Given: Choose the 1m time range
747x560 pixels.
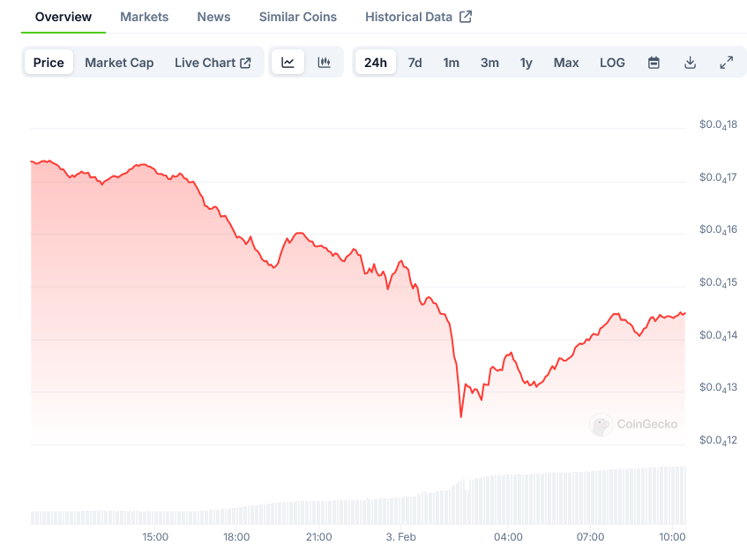Looking at the screenshot, I should click(x=451, y=63).
